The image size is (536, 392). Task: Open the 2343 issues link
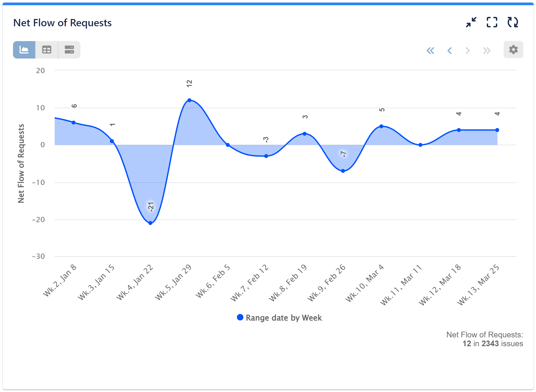point(490,343)
